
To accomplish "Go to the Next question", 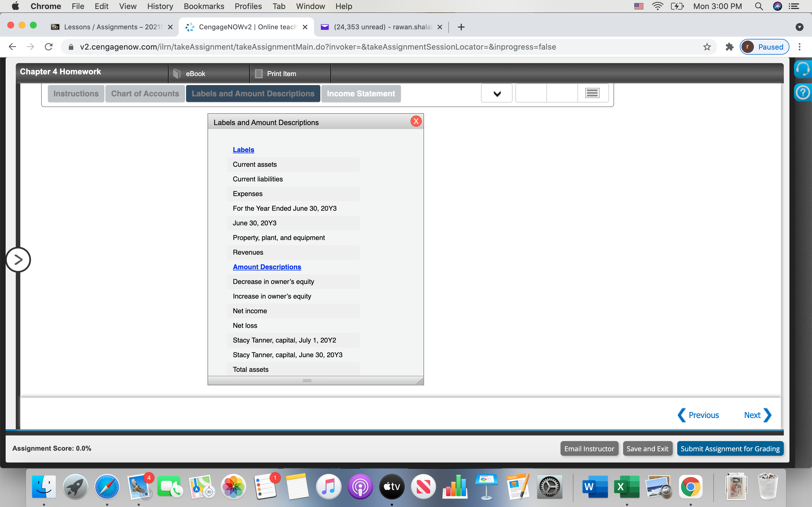I will pos(757,415).
